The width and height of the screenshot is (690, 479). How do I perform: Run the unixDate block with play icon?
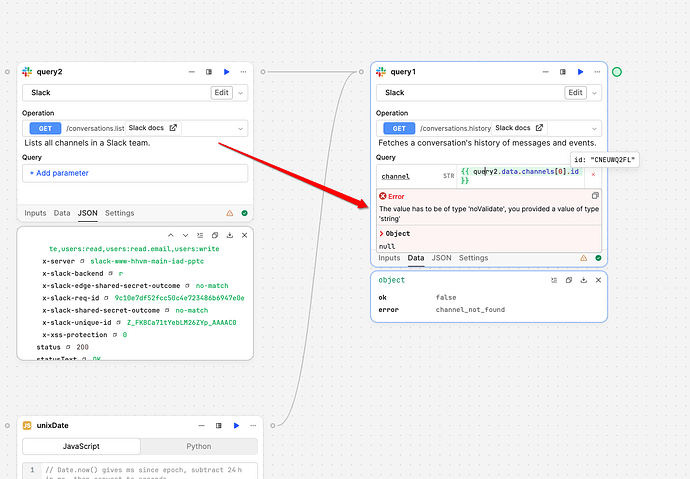[x=236, y=425]
